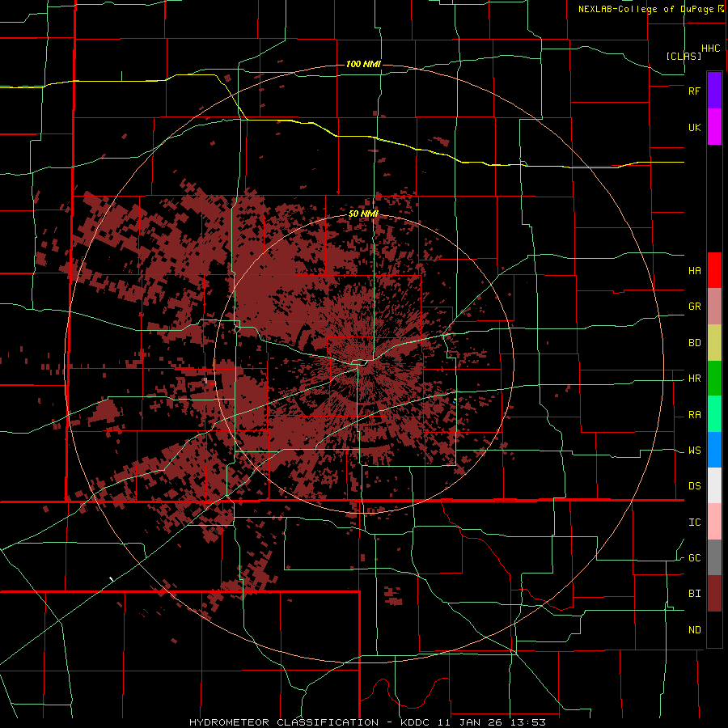This screenshot has width=728, height=728.
Task: Click the blue WS legend swatch
Action: click(714, 450)
